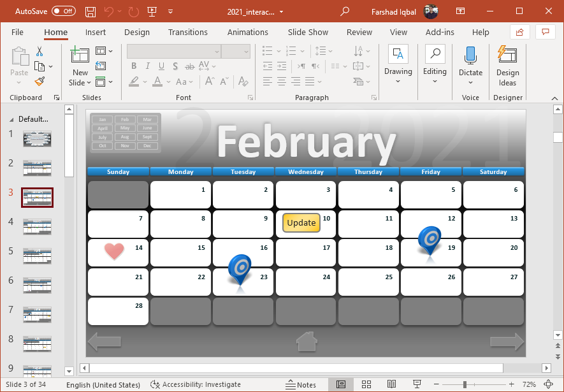
Task: Expand the Editing dropdown
Action: (x=435, y=81)
